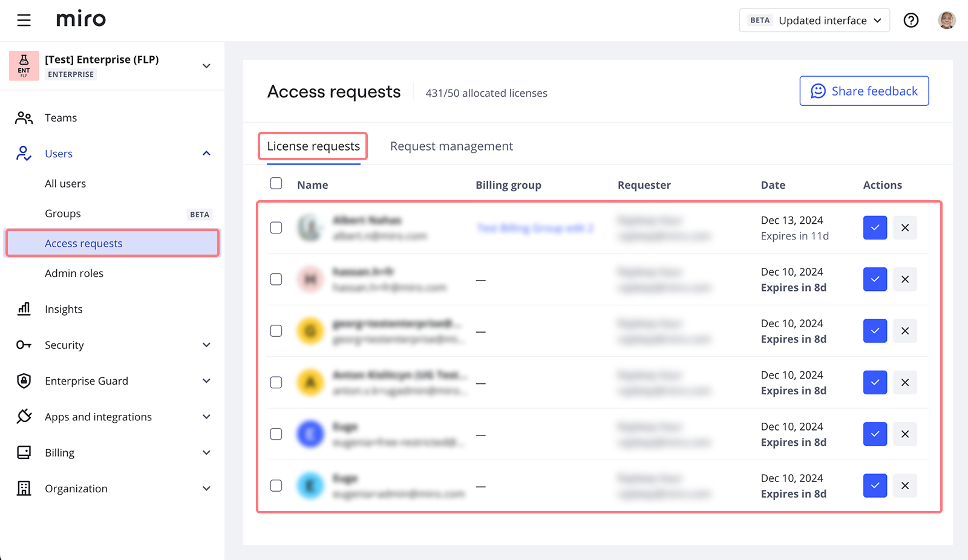This screenshot has width=968, height=560.
Task: Click the Share feedback button
Action: 864,91
